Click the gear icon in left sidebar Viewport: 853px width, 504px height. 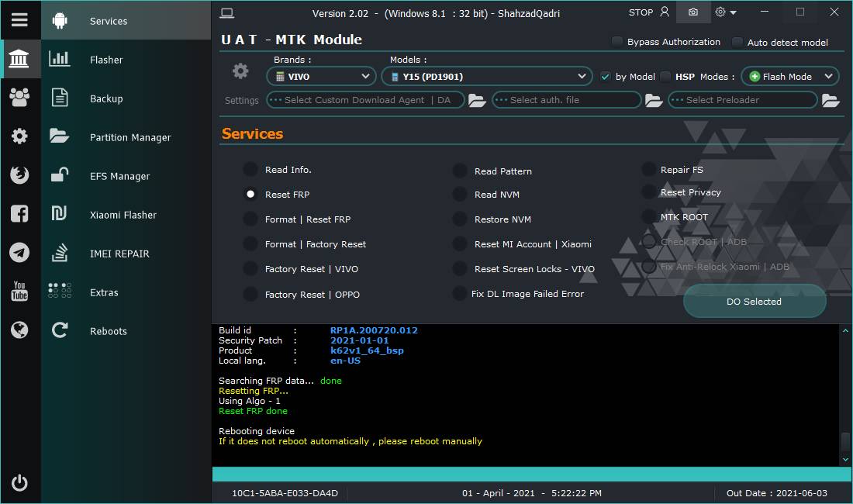coord(19,136)
